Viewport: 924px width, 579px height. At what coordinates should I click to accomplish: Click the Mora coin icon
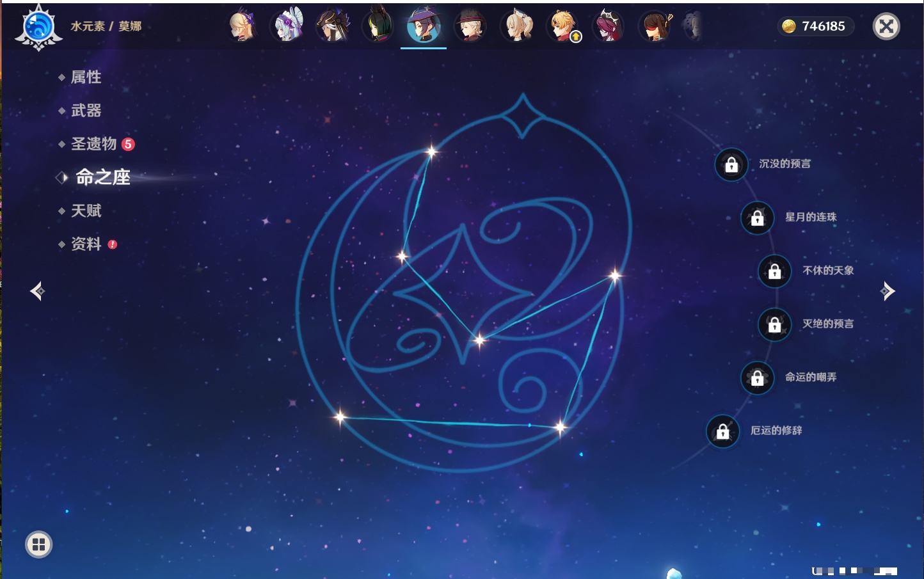coord(789,26)
